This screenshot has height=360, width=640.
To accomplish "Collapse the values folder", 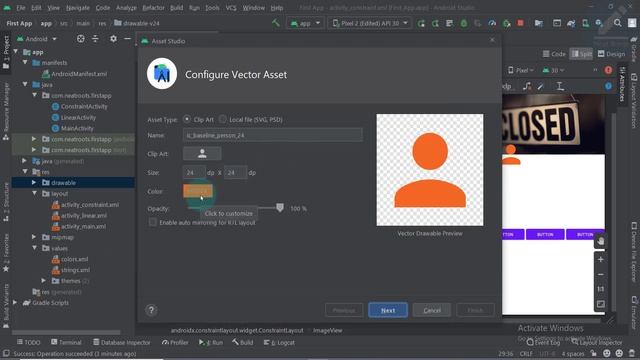I will [x=34, y=248].
